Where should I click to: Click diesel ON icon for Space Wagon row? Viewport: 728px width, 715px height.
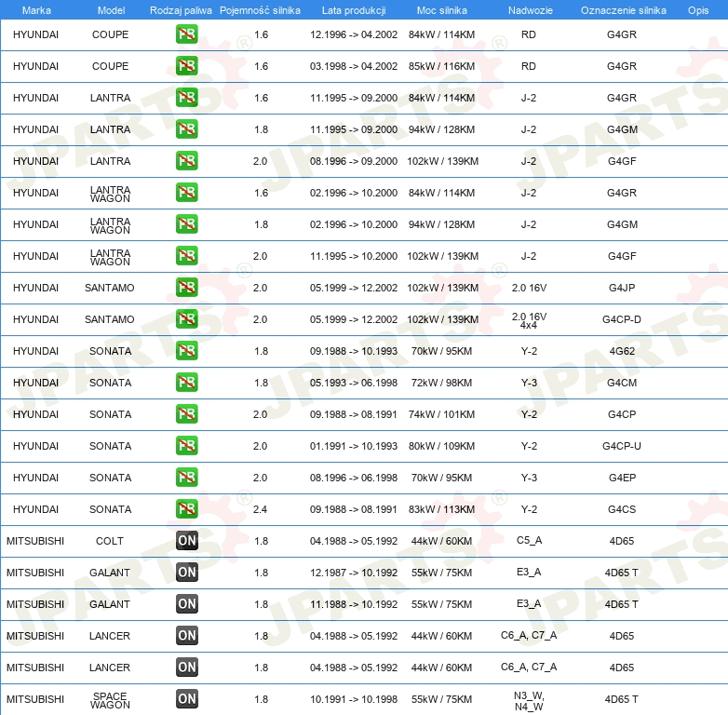[x=186, y=699]
